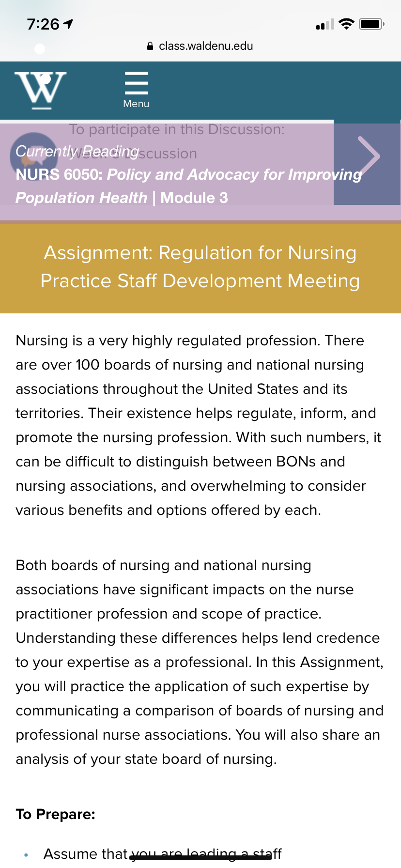This screenshot has height=868, width=401.
Task: Open the hamburger Menu icon
Action: click(x=136, y=83)
